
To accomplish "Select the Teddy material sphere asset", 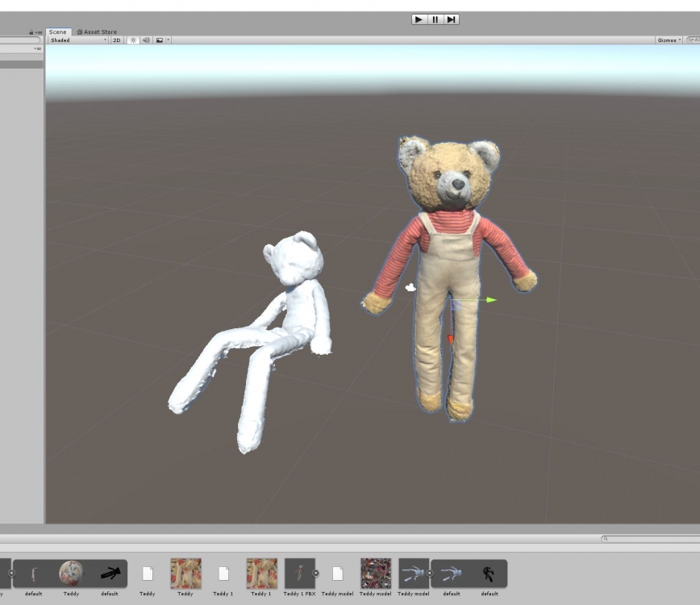I will (x=71, y=574).
